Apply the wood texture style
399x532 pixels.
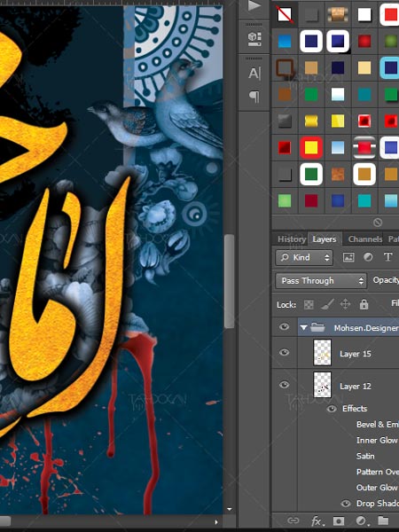338,14
